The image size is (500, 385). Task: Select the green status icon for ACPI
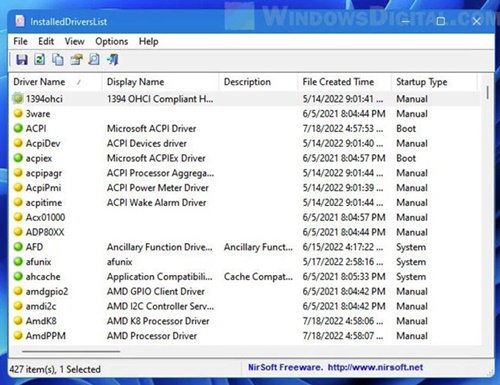18,128
